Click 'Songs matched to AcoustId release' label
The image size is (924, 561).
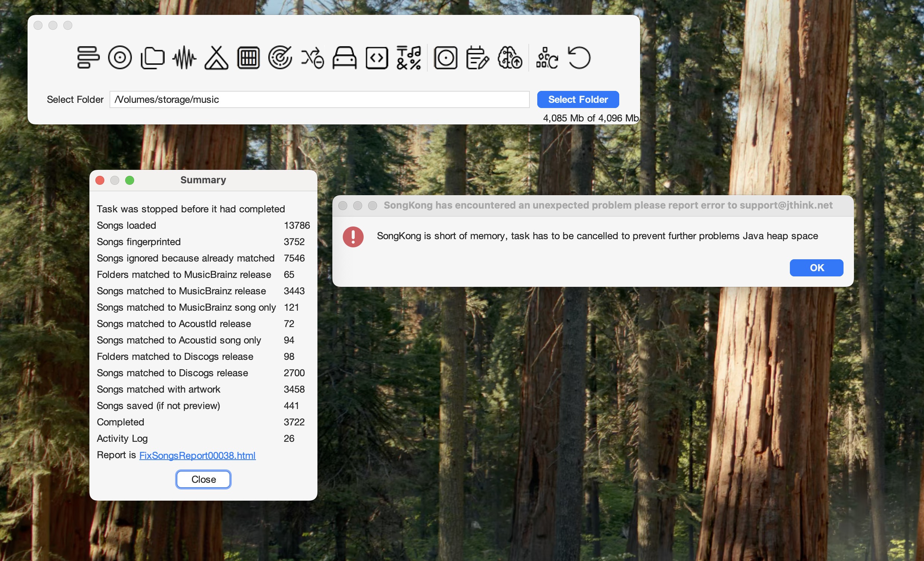point(174,324)
